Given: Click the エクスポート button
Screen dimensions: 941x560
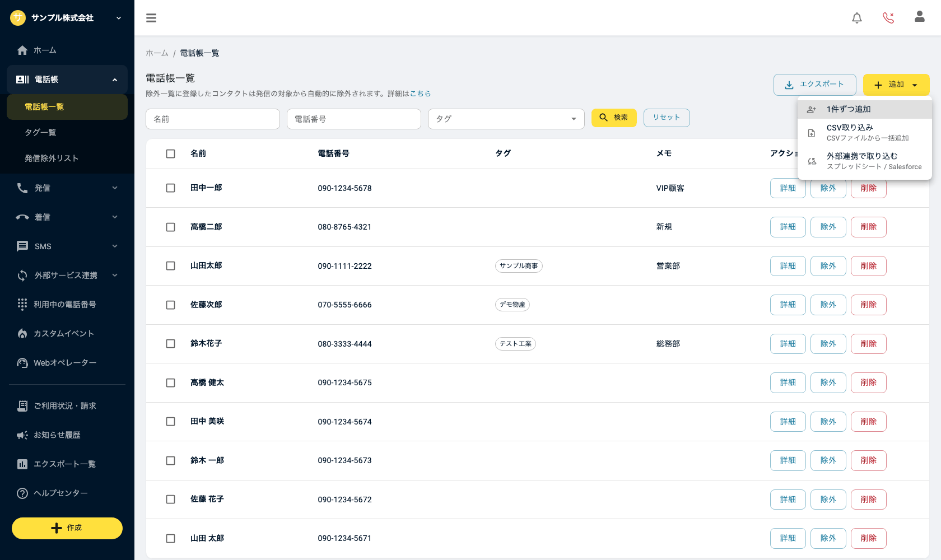Looking at the screenshot, I should point(815,85).
